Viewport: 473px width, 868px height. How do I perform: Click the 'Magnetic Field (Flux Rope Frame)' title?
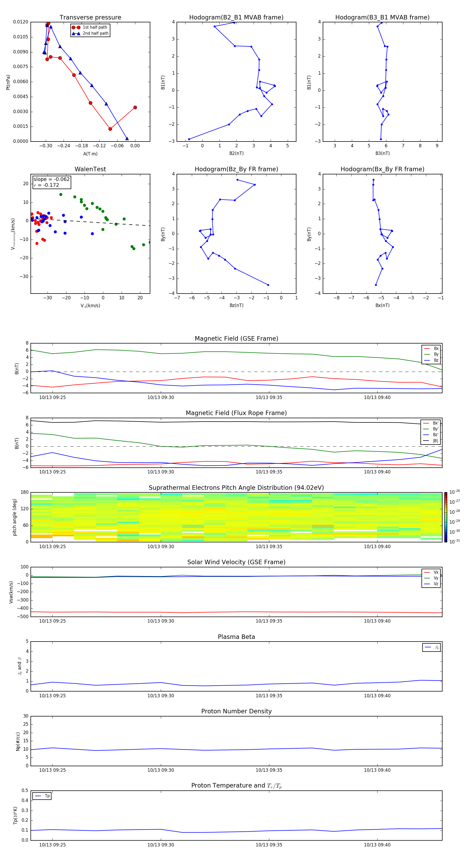click(x=236, y=413)
